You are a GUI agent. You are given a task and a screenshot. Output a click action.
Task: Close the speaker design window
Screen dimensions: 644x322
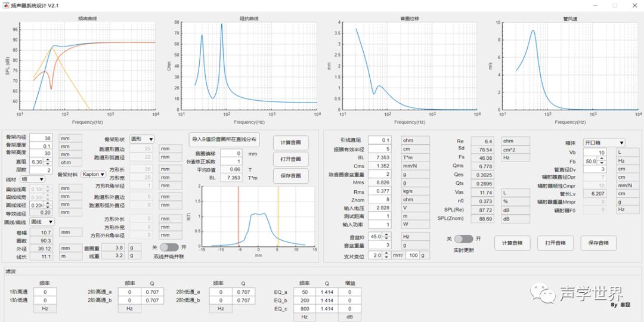635,5
